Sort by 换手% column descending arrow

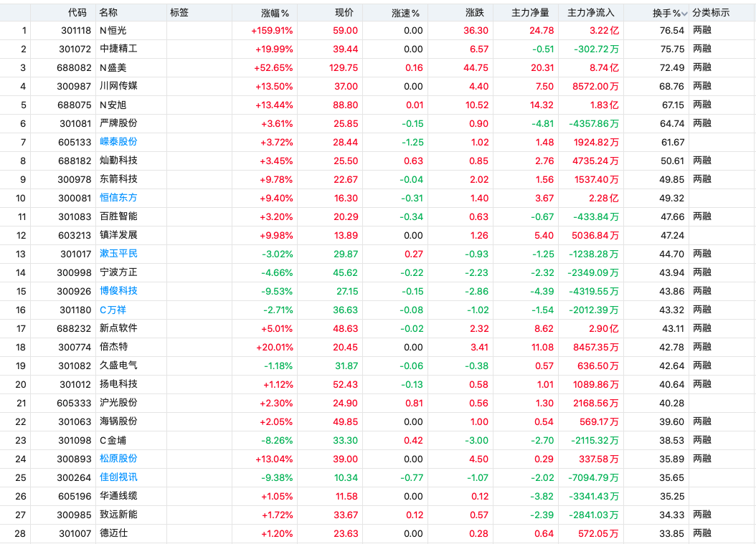tap(684, 14)
